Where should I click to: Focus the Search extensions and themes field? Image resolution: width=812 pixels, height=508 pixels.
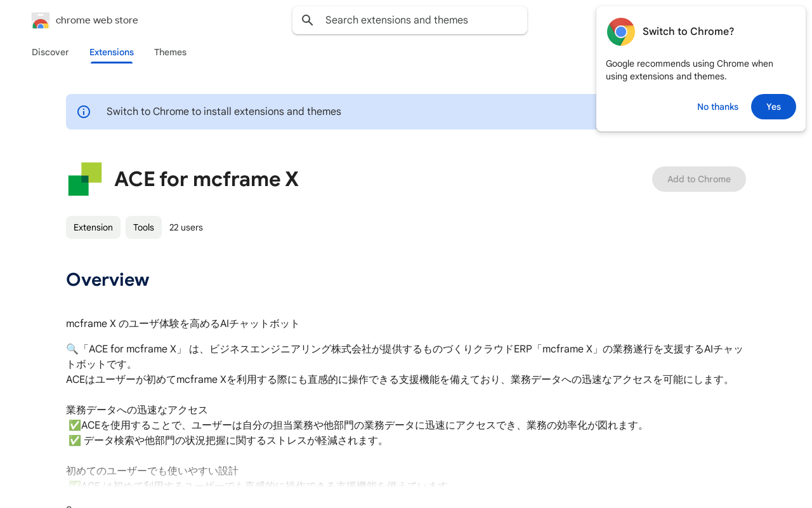[x=419, y=20]
